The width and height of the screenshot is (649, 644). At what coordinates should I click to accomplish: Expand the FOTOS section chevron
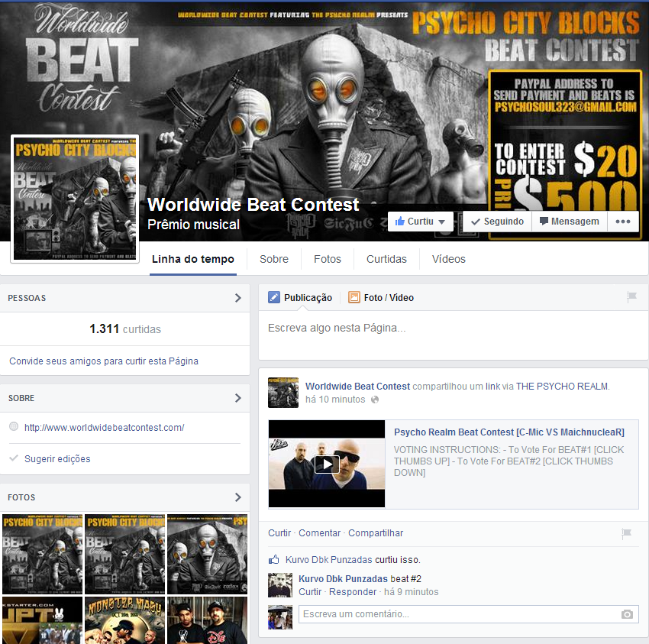tap(238, 497)
